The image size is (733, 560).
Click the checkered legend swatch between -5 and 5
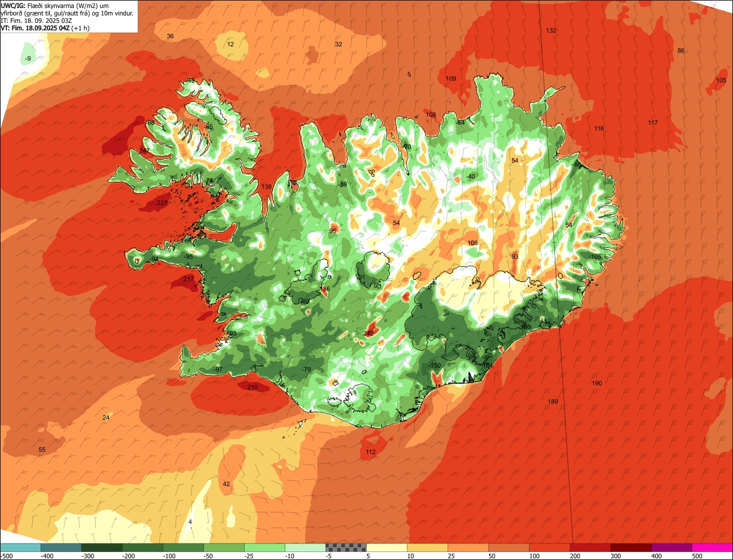click(x=346, y=547)
